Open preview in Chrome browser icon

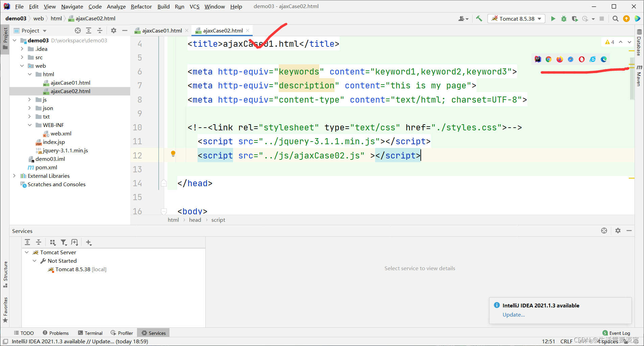(x=549, y=59)
